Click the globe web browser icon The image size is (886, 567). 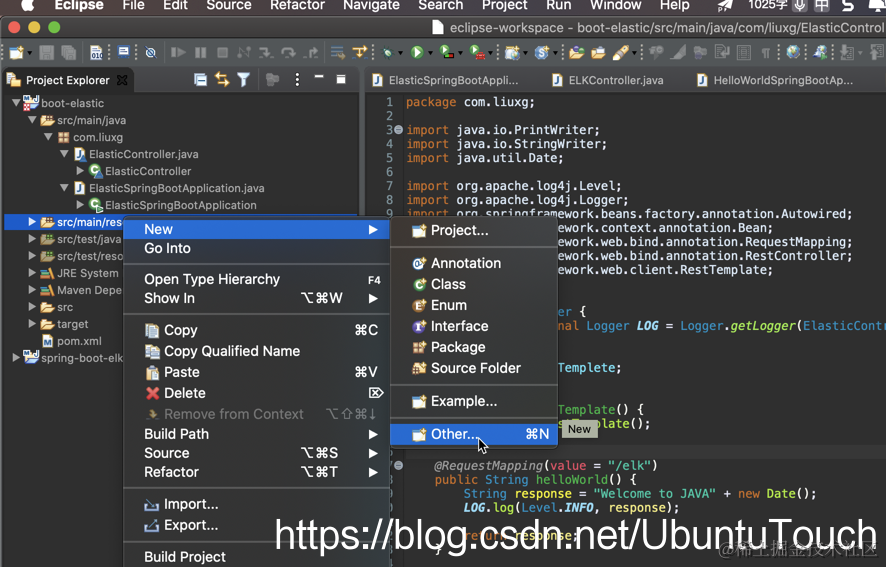pos(793,52)
